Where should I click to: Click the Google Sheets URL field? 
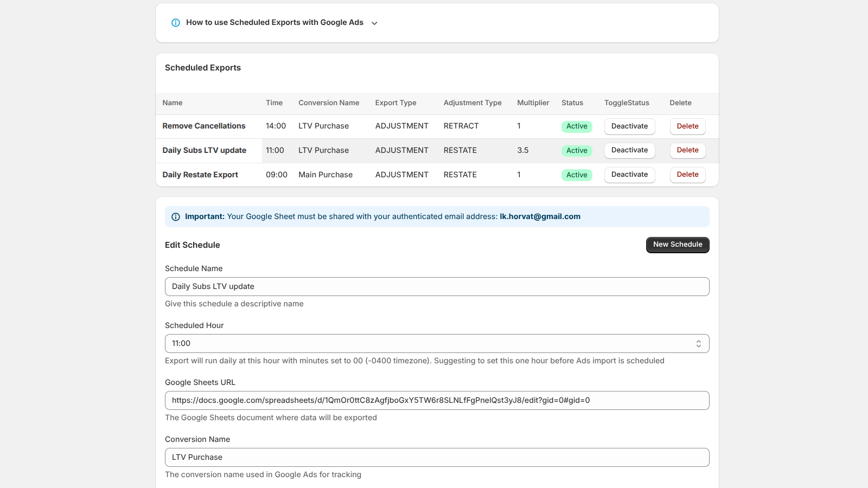pos(437,400)
